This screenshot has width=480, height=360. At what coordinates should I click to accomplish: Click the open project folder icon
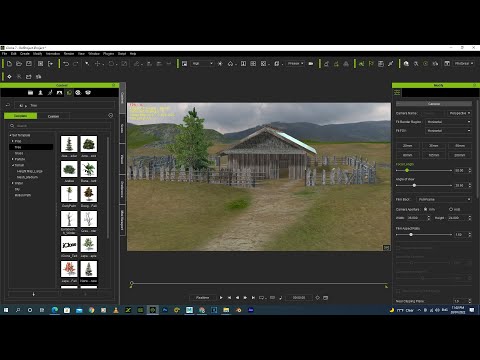click(x=19, y=64)
